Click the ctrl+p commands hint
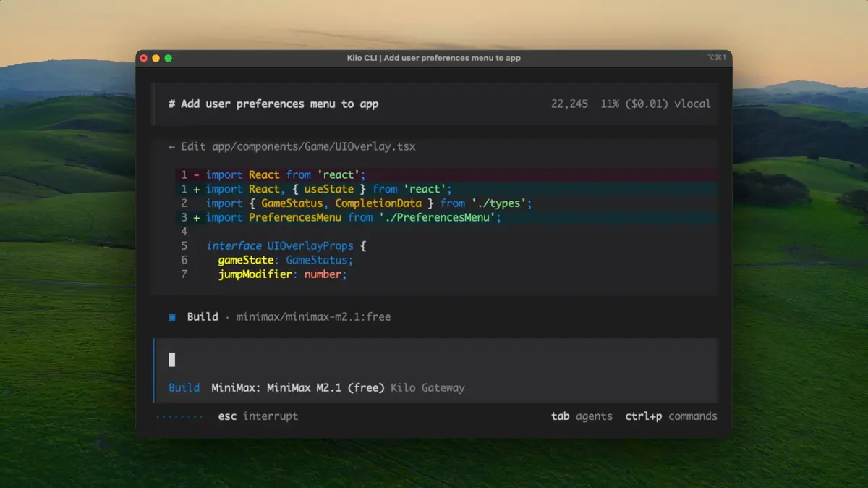The width and height of the screenshot is (868, 488). pos(671,416)
